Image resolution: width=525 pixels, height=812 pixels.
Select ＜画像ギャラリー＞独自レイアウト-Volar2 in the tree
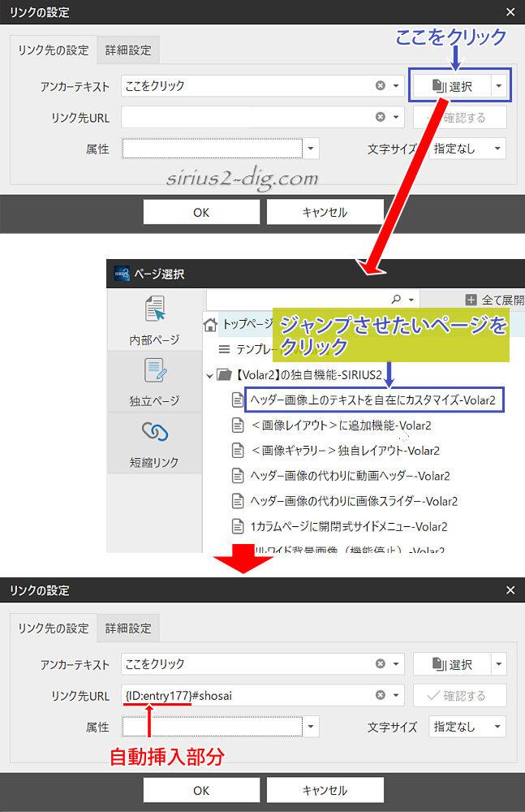pyautogui.click(x=346, y=451)
